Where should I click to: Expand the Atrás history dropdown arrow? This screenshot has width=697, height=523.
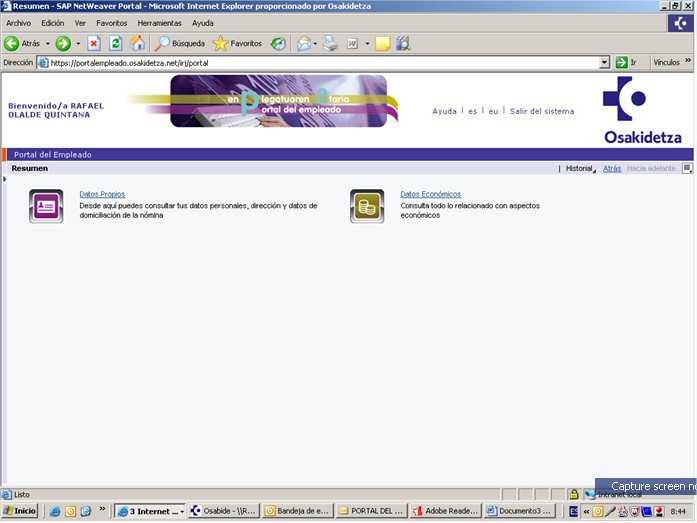point(47,44)
